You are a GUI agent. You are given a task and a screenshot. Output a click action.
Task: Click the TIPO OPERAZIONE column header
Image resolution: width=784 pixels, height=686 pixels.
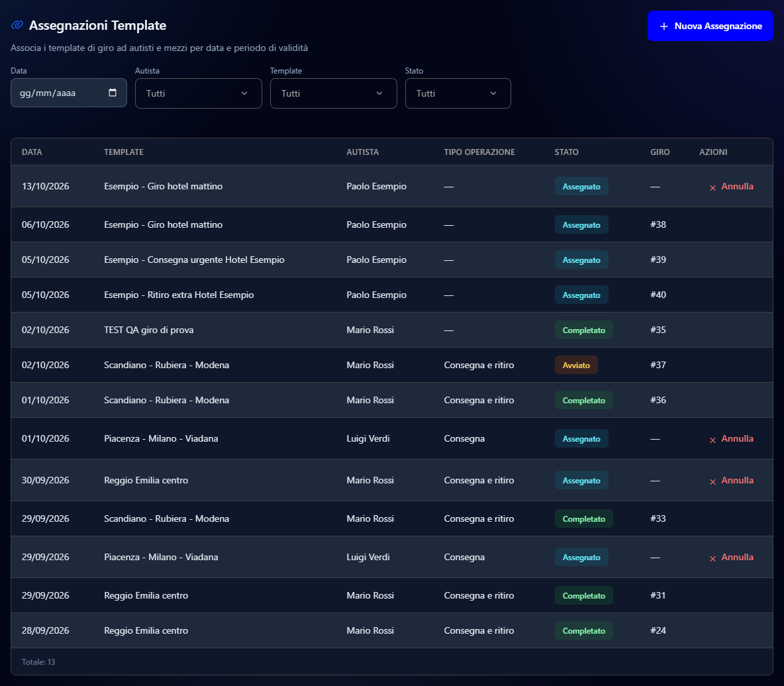pyautogui.click(x=479, y=152)
